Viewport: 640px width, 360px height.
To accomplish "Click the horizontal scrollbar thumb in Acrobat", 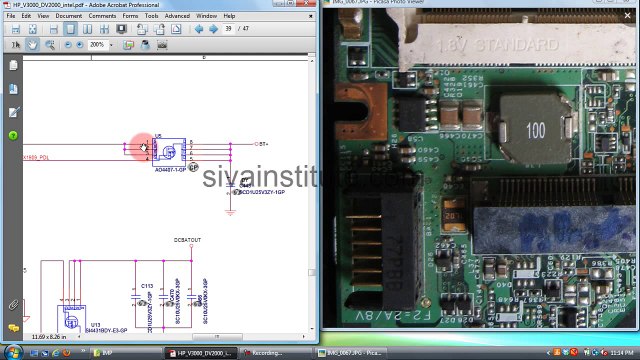I will tap(217, 337).
